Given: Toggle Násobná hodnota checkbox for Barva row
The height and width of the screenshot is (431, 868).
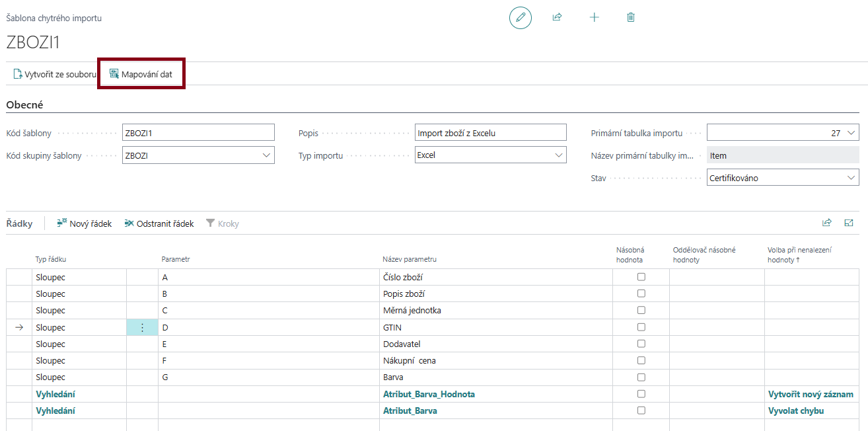Looking at the screenshot, I should pyautogui.click(x=641, y=377).
